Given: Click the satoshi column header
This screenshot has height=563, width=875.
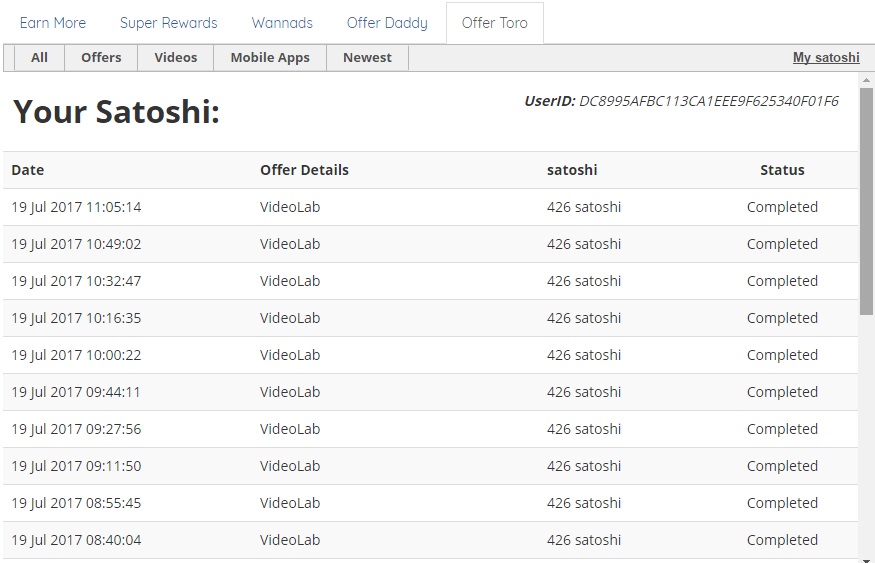Looking at the screenshot, I should [572, 170].
